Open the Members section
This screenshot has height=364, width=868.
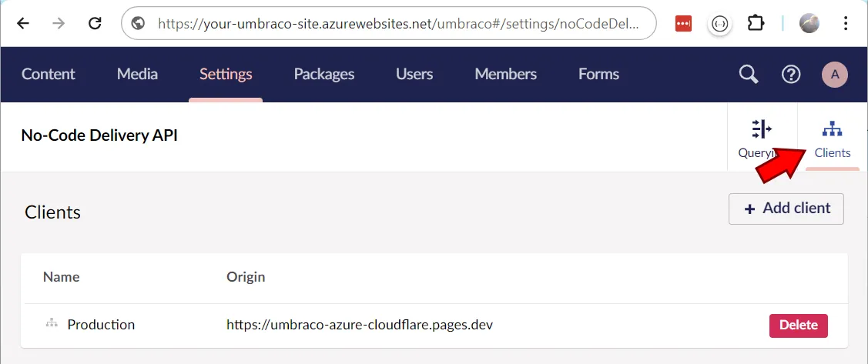[x=505, y=74]
